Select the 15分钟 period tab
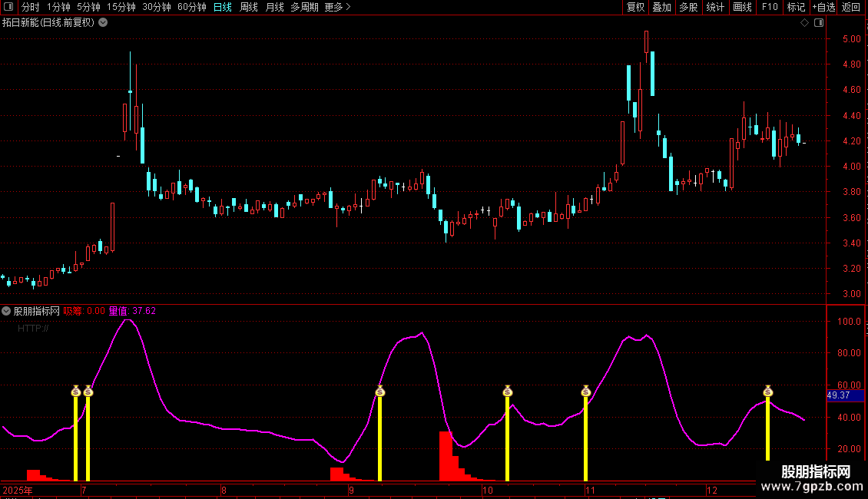Image resolution: width=868 pixels, height=499 pixels. pyautogui.click(x=121, y=7)
